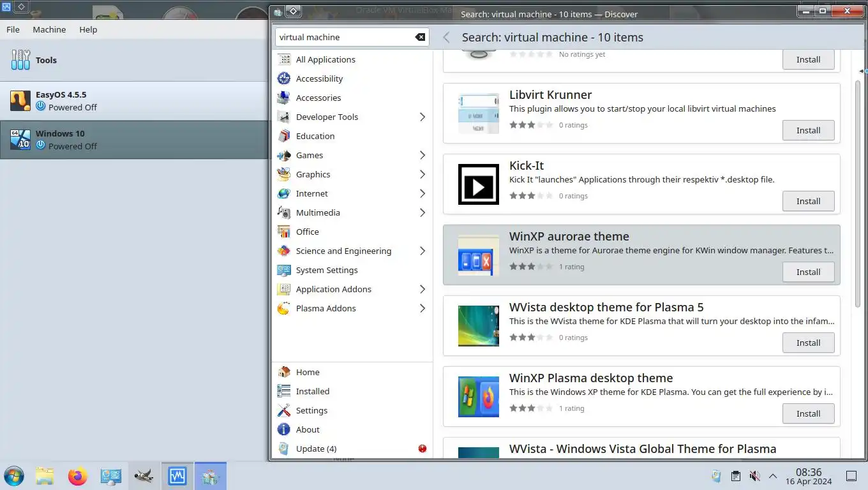
Task: Install Kick-It
Action: coord(808,201)
